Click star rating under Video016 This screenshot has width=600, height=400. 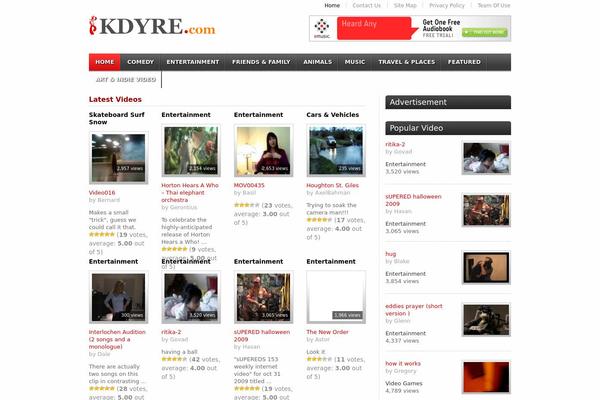102,234
